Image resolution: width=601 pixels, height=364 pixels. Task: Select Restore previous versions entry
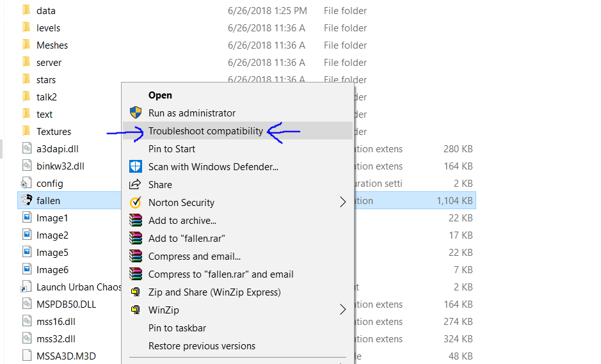(x=202, y=345)
